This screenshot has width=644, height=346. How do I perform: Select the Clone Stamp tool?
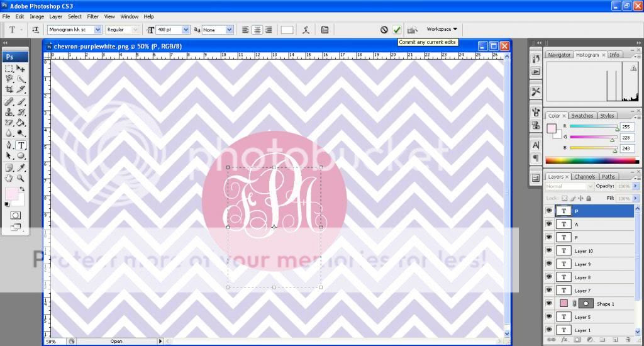9,112
